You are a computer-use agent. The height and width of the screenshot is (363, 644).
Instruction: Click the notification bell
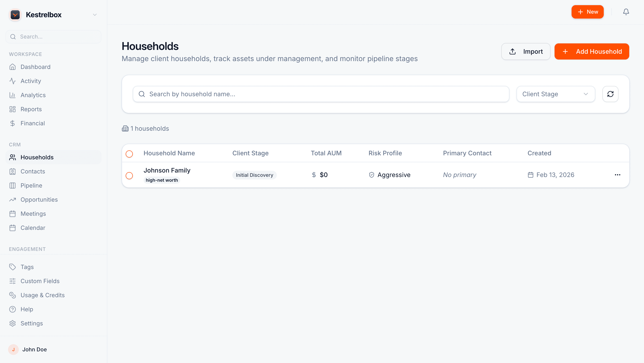626,12
